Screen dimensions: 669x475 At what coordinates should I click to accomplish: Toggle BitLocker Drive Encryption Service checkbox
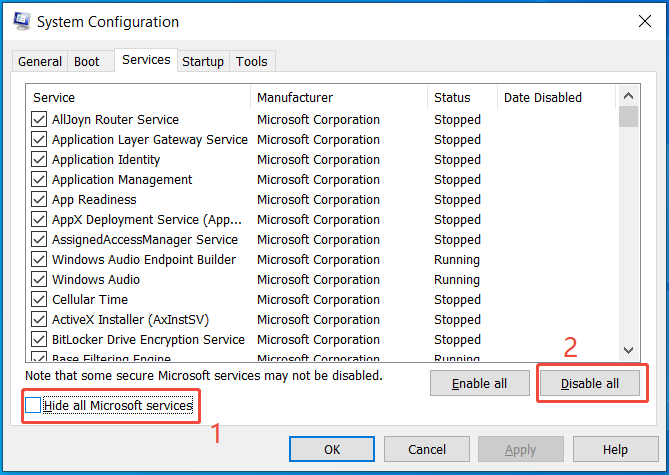point(39,340)
